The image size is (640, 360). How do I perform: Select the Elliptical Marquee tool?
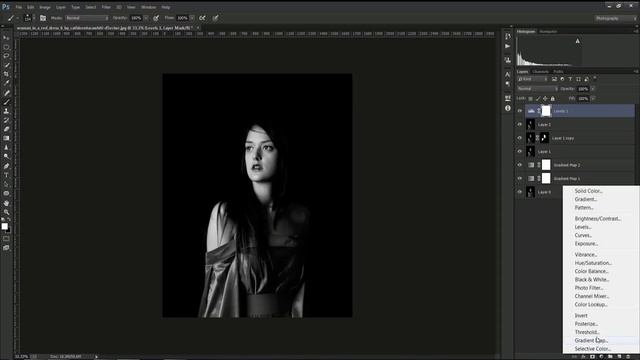click(6, 47)
